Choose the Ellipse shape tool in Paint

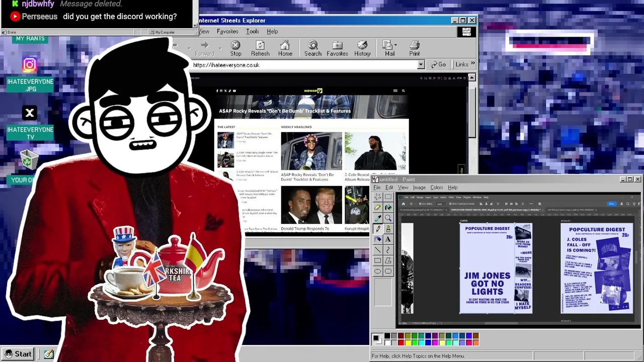click(x=377, y=271)
